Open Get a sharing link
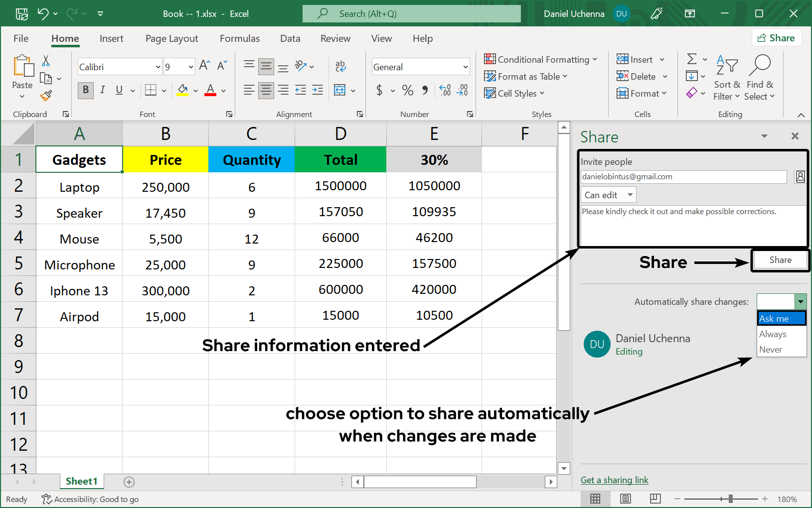This screenshot has height=508, width=812. click(614, 480)
